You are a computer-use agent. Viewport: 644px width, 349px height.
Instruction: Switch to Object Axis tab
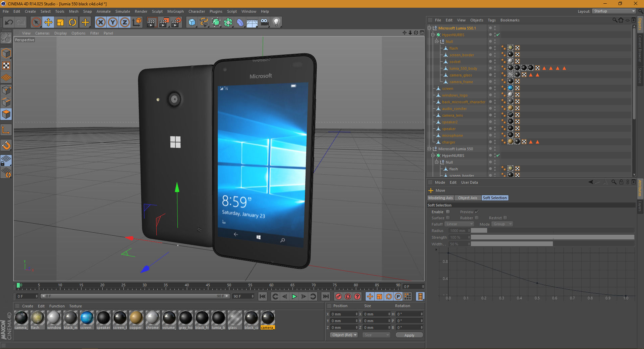coord(468,198)
